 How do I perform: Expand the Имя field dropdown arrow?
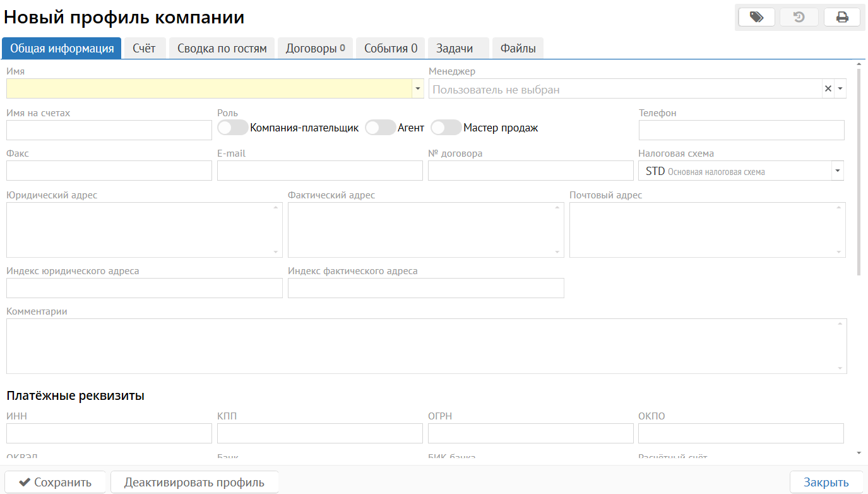[x=417, y=89]
